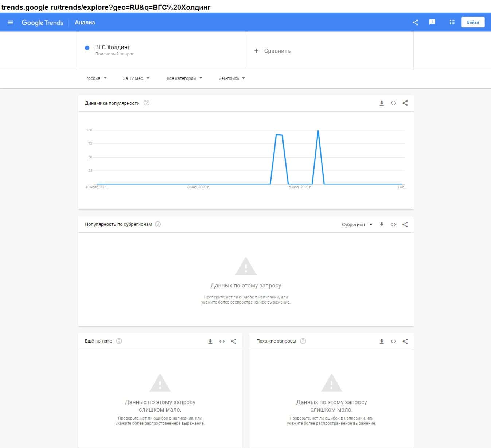Edit the ВГС Холдинг search term
This screenshot has height=448, width=491.
[113, 47]
